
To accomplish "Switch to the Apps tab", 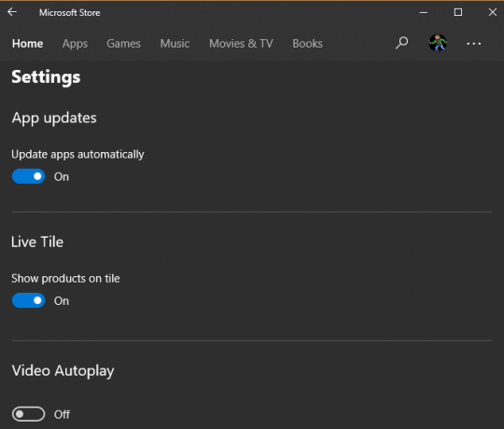I will coord(75,44).
